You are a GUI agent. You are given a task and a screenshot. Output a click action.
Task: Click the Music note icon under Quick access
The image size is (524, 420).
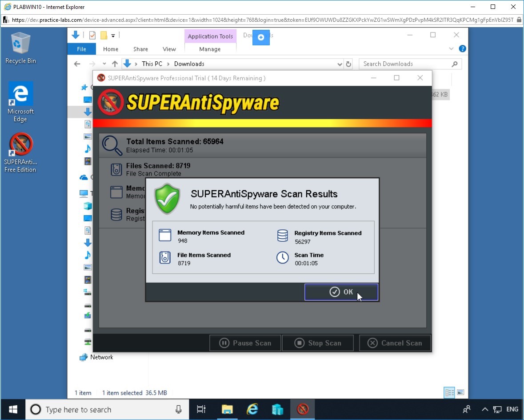click(88, 149)
